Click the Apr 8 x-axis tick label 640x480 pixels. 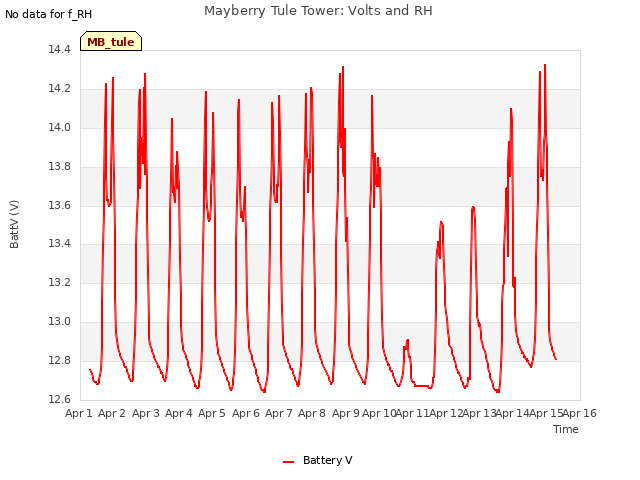tap(312, 413)
